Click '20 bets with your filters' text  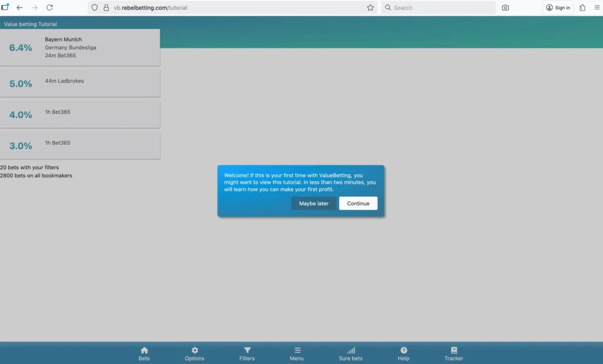tap(29, 167)
